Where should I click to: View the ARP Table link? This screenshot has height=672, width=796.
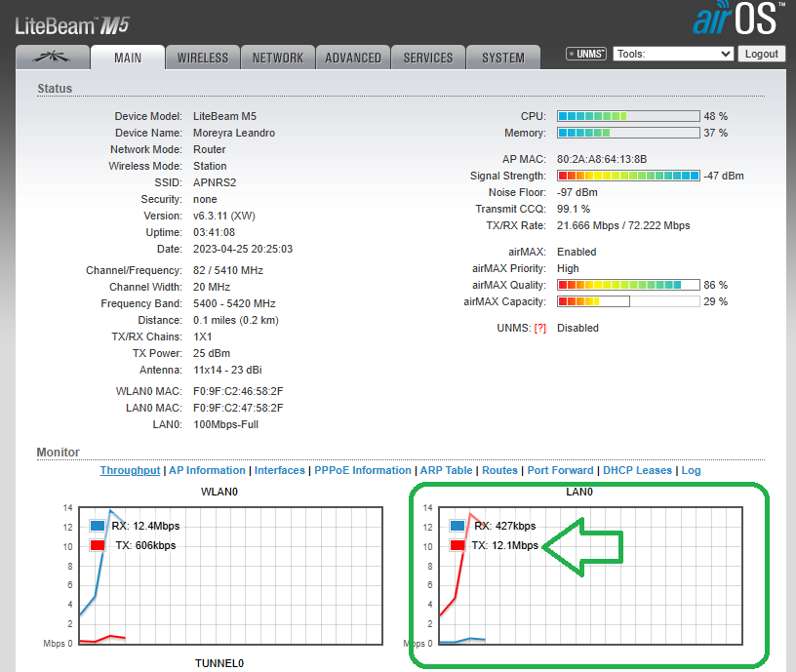pyautogui.click(x=446, y=470)
